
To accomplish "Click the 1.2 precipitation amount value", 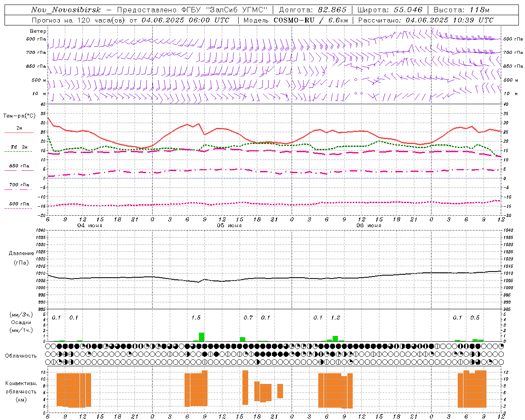I will (336, 318).
